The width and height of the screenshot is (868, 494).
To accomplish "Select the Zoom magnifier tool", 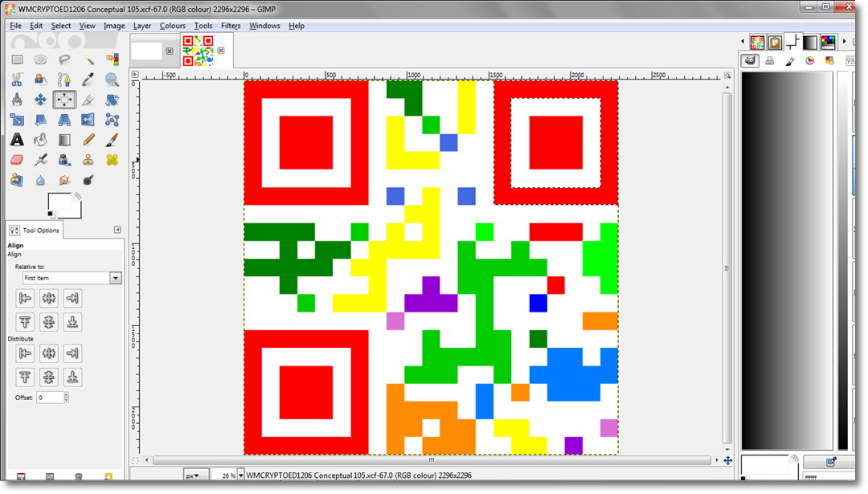I will [112, 80].
